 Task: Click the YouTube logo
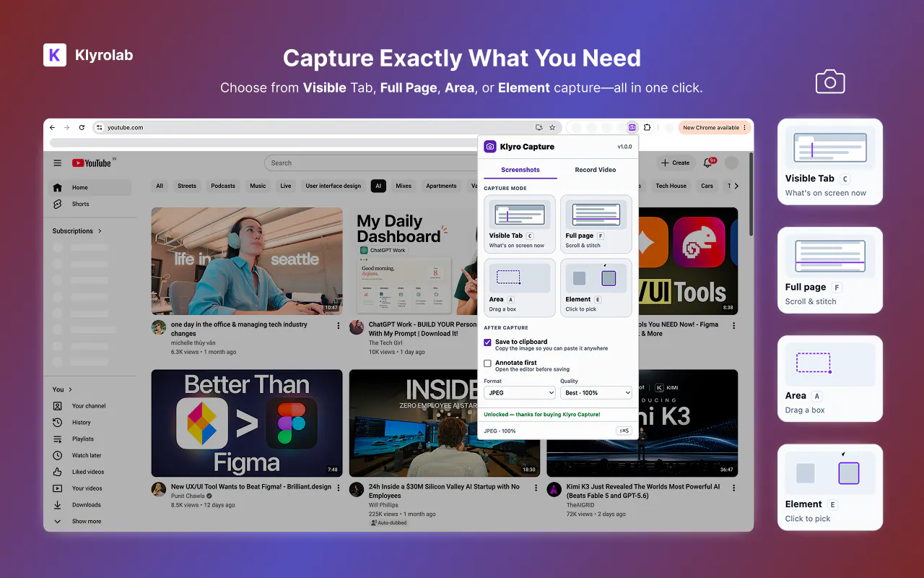(x=92, y=163)
